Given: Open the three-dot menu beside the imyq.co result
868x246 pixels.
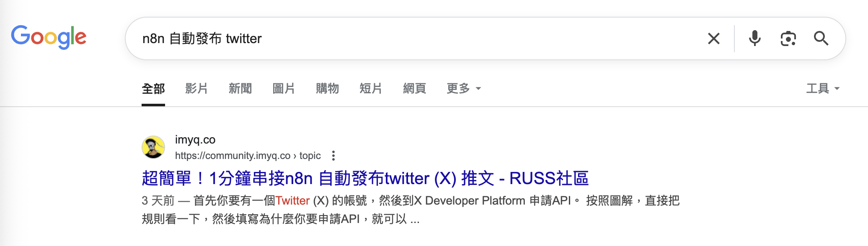Looking at the screenshot, I should 333,156.
